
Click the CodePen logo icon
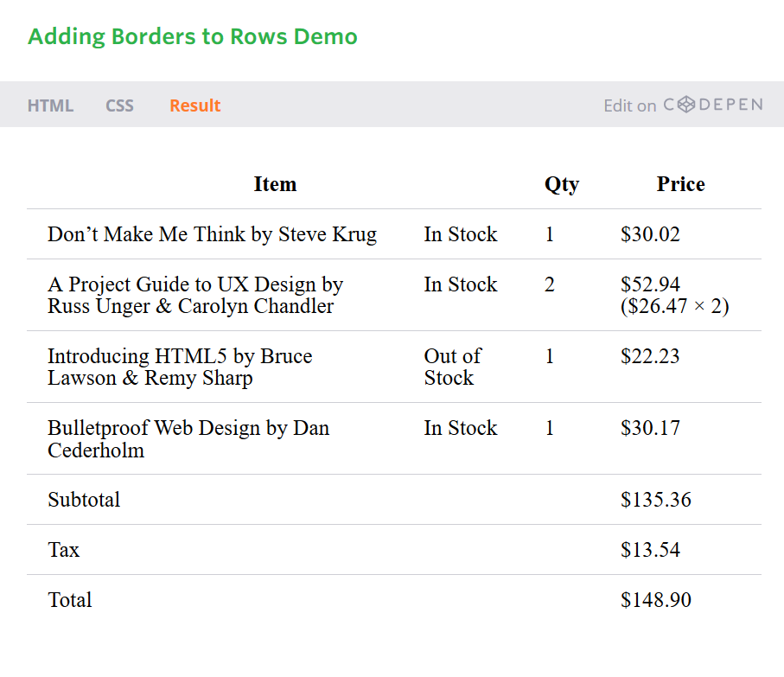(686, 105)
